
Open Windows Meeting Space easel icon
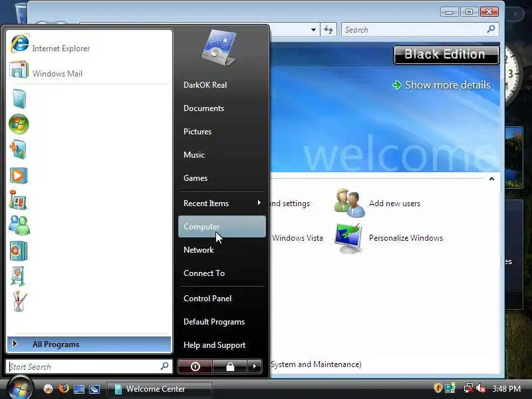point(18,276)
